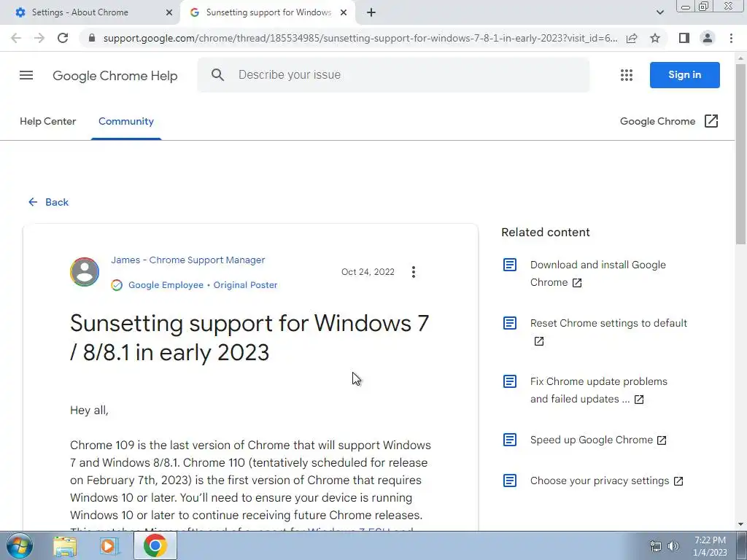Click the network tray icon
Image resolution: width=747 pixels, height=560 pixels.
656,546
